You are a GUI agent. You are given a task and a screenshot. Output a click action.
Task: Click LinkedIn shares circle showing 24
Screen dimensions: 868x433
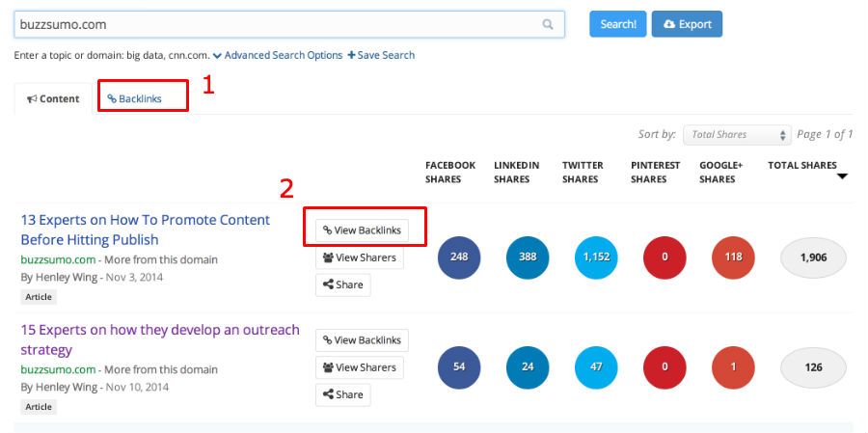click(x=528, y=367)
